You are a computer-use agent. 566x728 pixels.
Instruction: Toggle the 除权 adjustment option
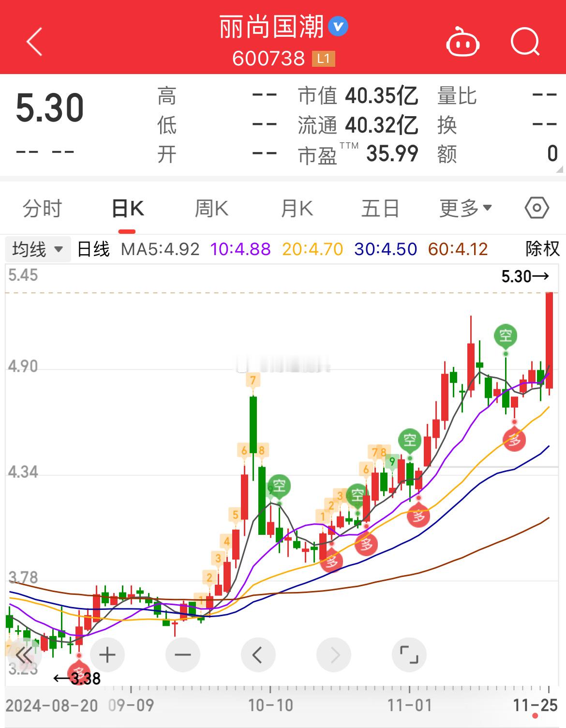pyautogui.click(x=543, y=249)
